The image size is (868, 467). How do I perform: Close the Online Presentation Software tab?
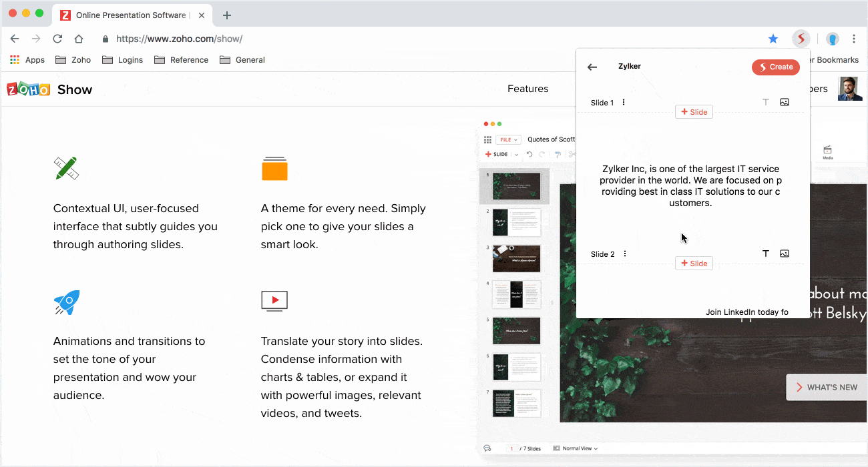point(202,15)
